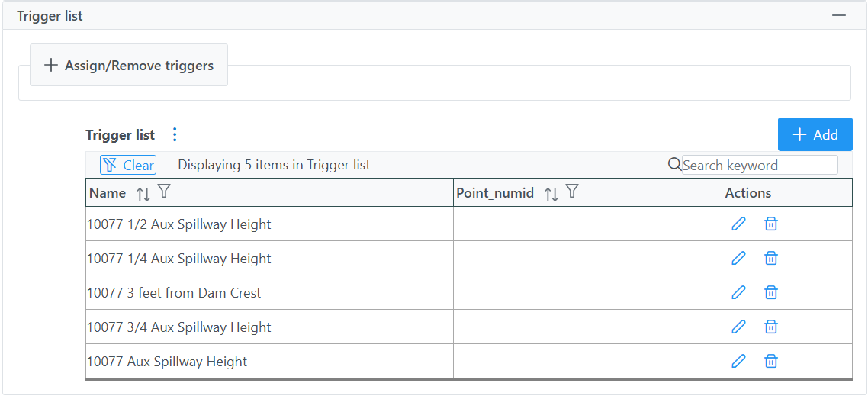Sort the table by Name column

pyautogui.click(x=143, y=194)
